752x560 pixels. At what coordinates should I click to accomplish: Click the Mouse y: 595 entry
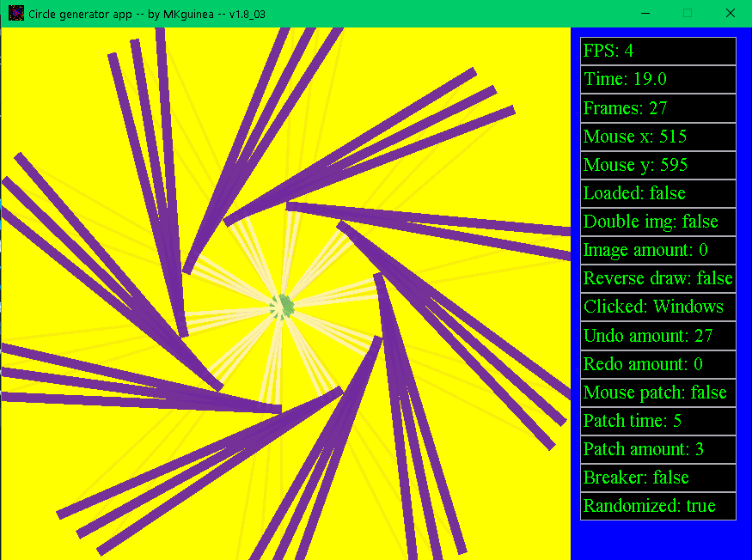[x=658, y=165]
